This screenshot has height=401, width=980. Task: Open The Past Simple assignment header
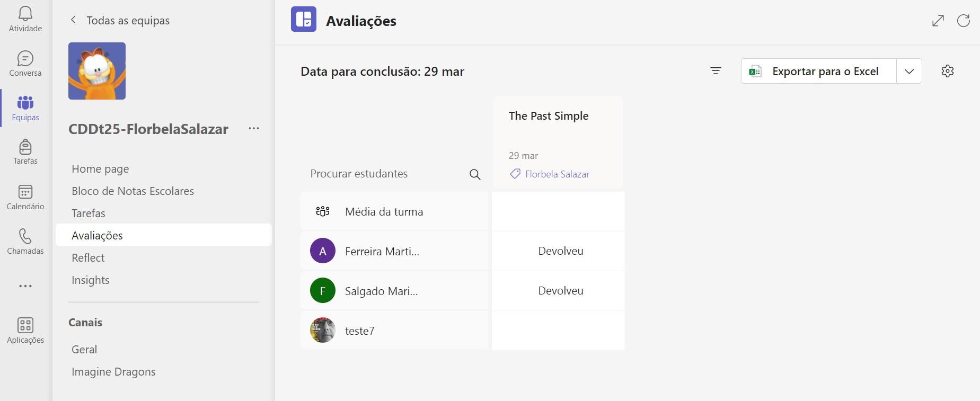coord(549,116)
